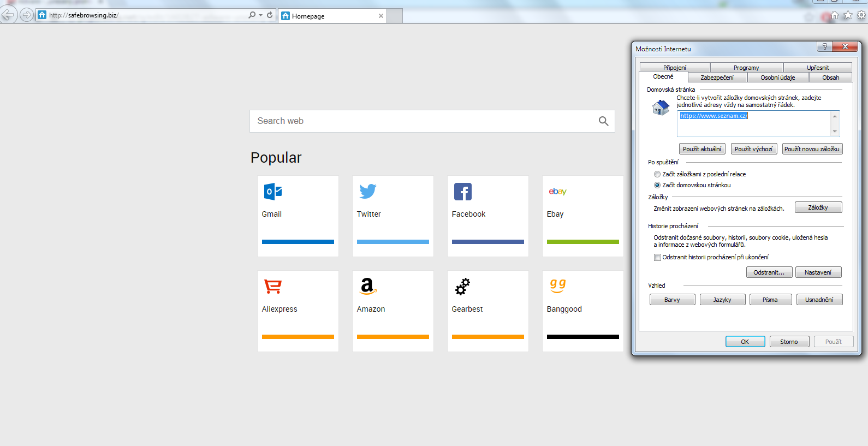Open the Twitter bird icon
868x446 pixels.
(368, 192)
